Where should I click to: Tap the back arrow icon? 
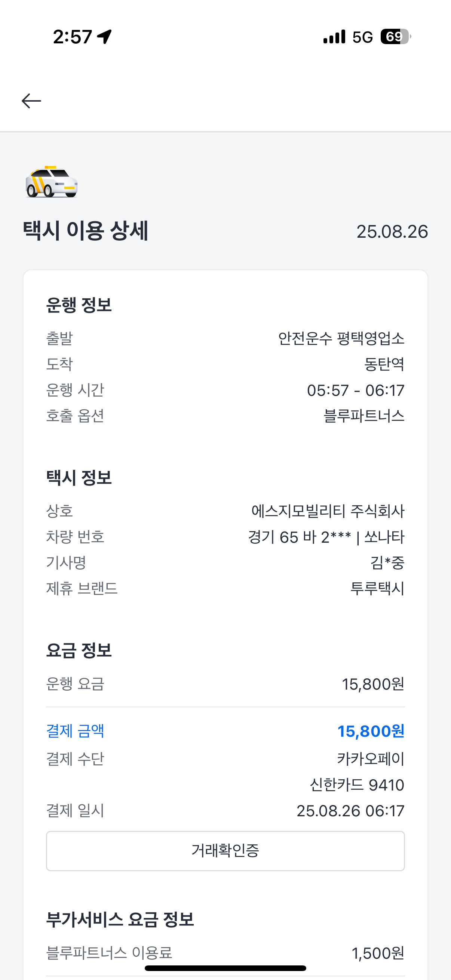[x=31, y=101]
